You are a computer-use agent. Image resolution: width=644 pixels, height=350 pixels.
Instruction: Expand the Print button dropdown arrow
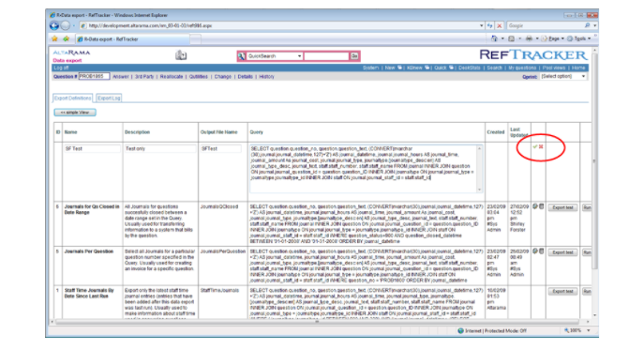click(x=537, y=38)
